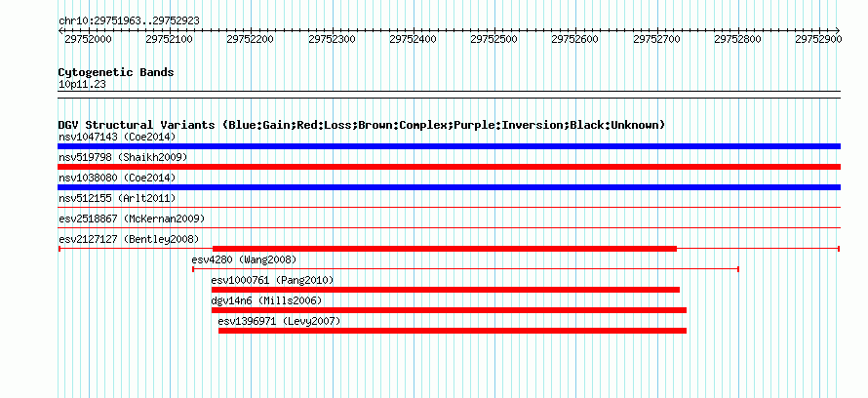Select the esv1396971 (Levy2007) red bar

(x=453, y=331)
